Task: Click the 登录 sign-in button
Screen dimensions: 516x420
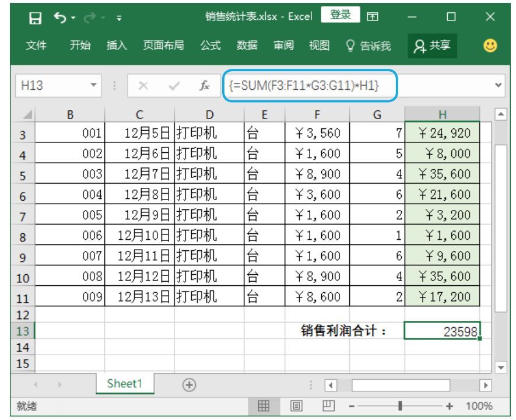Action: (341, 15)
